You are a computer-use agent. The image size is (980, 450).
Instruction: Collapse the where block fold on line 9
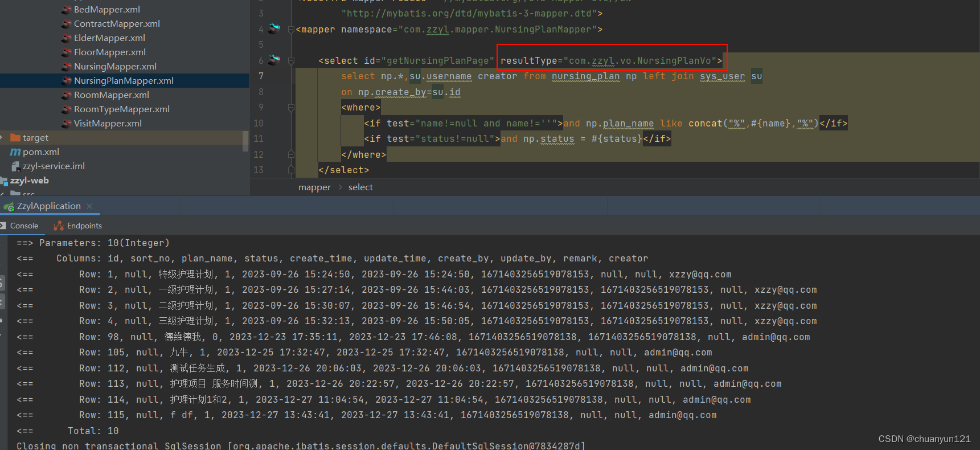click(x=291, y=108)
